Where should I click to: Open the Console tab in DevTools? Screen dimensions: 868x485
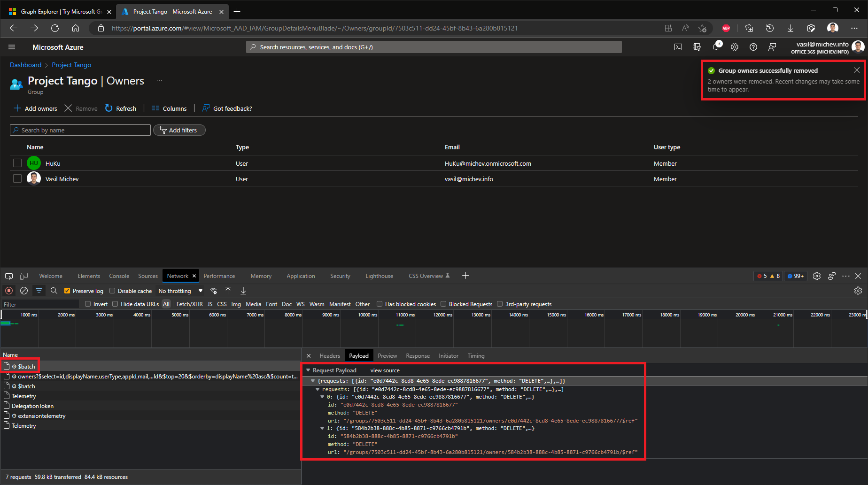point(119,276)
